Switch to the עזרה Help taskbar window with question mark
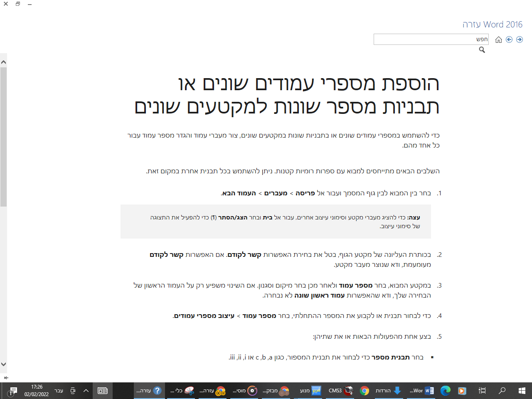Image resolution: width=532 pixels, height=399 pixels. [149, 391]
